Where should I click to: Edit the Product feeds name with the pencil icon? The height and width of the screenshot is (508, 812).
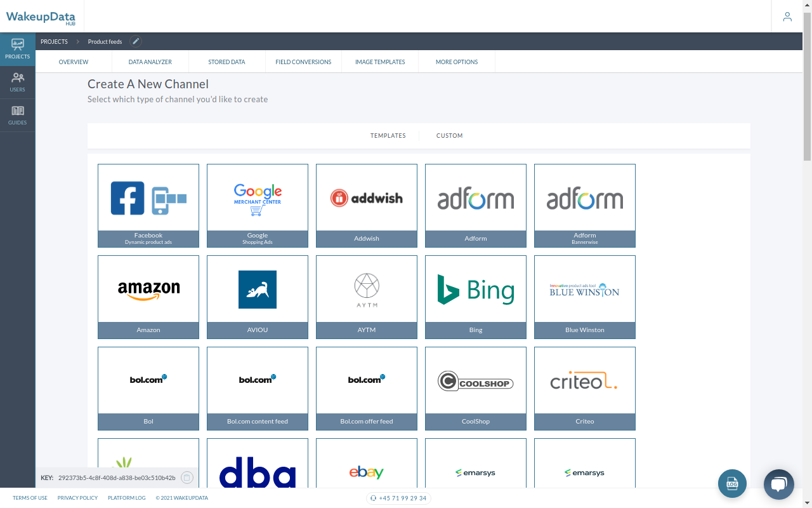[x=135, y=41]
